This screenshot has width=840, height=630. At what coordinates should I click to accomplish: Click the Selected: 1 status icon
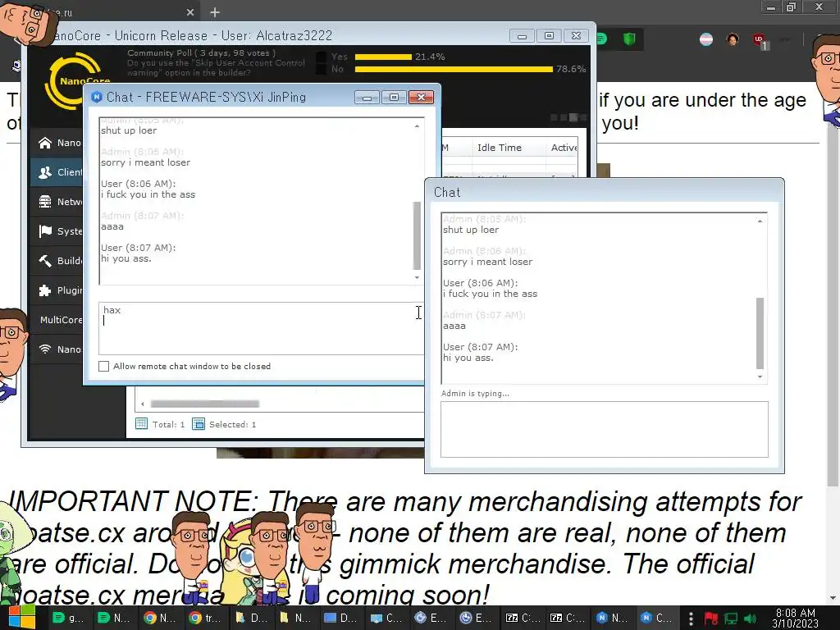tap(199, 424)
